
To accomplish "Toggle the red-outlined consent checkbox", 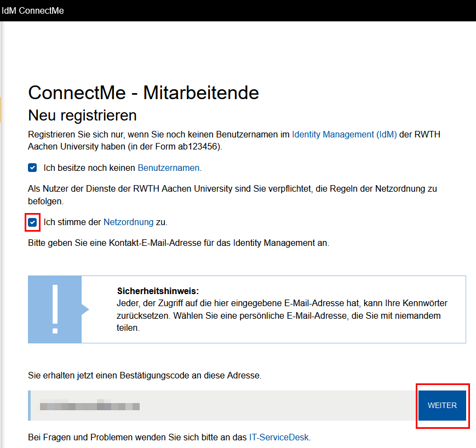I will point(32,222).
